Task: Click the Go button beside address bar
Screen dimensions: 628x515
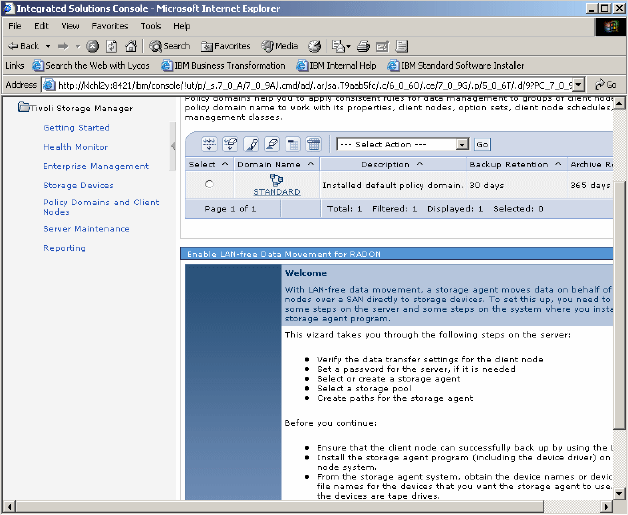Action: point(606,85)
